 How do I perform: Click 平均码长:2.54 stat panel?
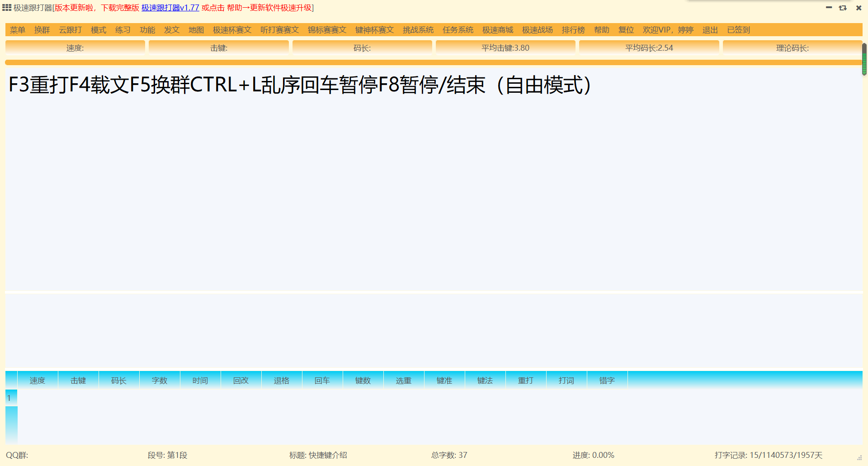[649, 48]
